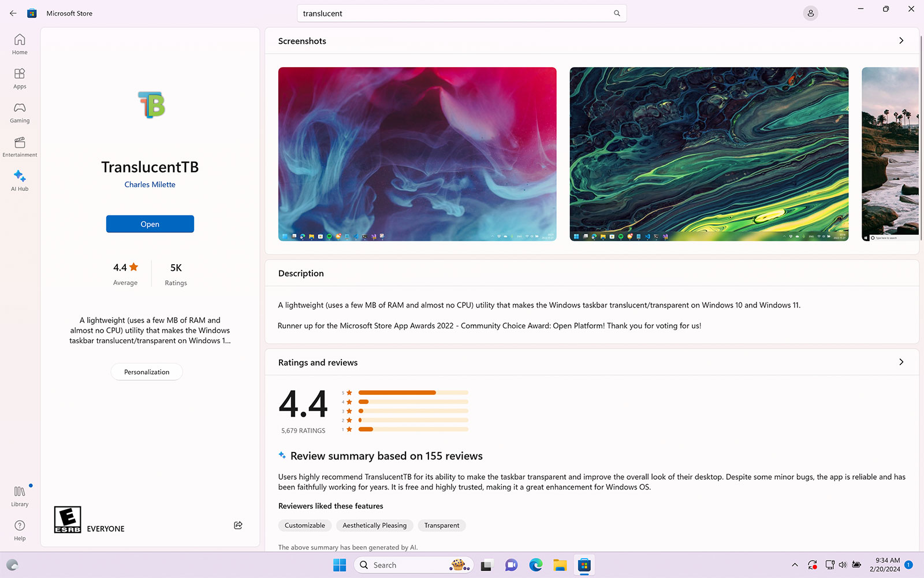
Task: Click the Microsoft Store taskbar icon
Action: click(x=584, y=565)
